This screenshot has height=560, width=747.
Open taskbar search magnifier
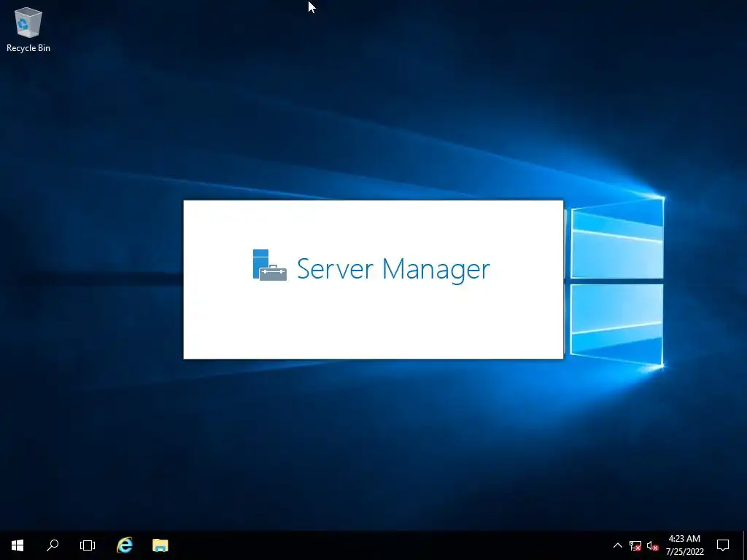click(53, 545)
